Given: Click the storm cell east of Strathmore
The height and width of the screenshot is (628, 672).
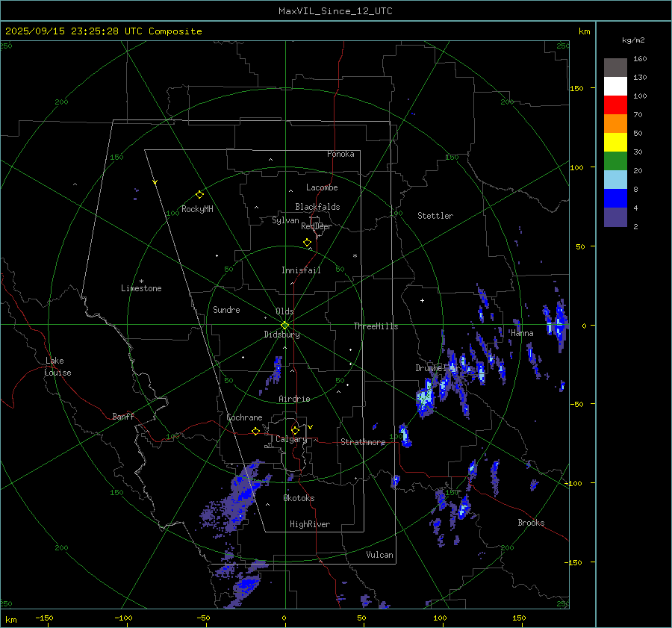Looking at the screenshot, I should point(405,435).
